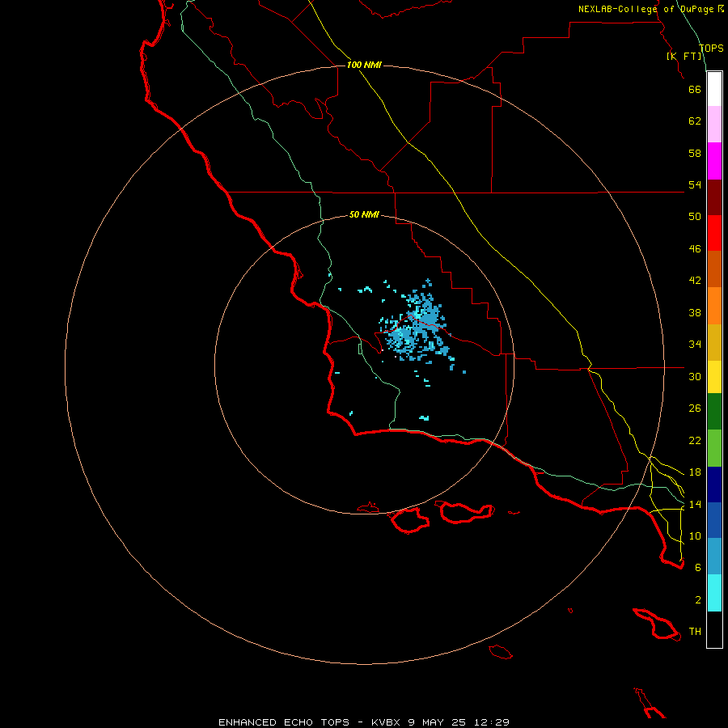Click the legend value 10

point(695,535)
